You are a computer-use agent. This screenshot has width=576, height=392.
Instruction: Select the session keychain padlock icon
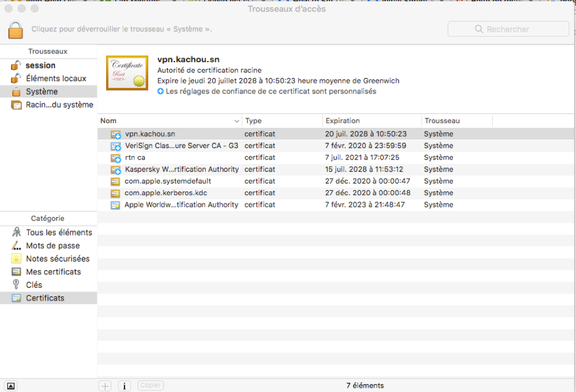[x=16, y=65]
